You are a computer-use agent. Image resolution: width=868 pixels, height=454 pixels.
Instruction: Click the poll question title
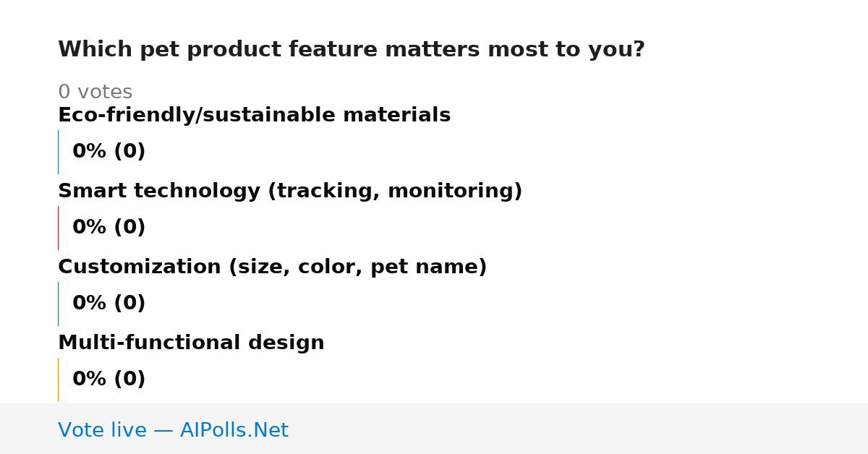[351, 50]
